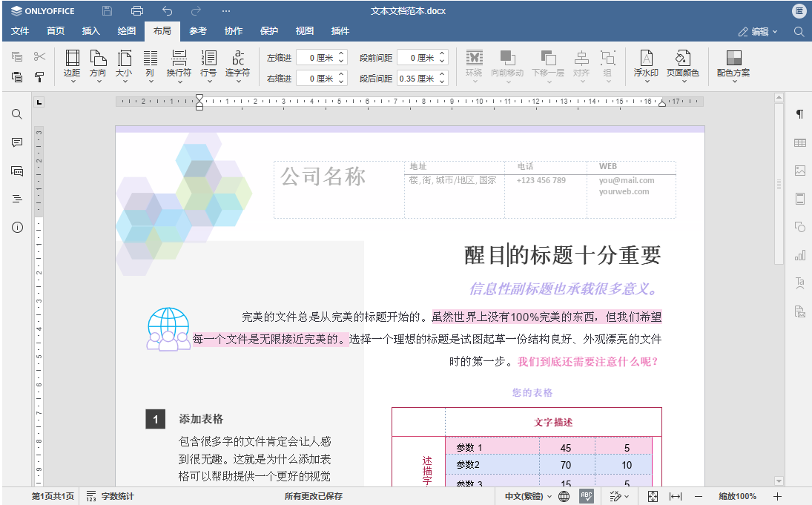This screenshot has height=505, width=812.
Task: Click the search magnifier in top-right
Action: click(x=799, y=32)
